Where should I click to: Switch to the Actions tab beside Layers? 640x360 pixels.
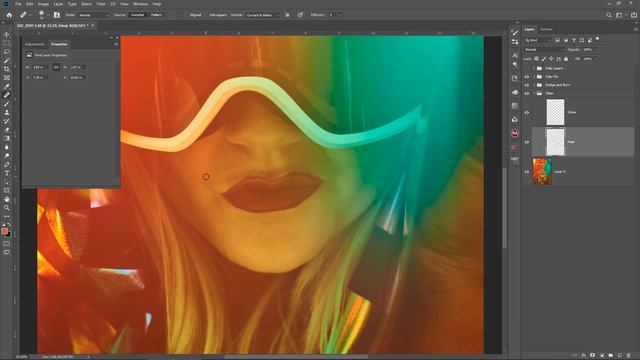pyautogui.click(x=546, y=29)
